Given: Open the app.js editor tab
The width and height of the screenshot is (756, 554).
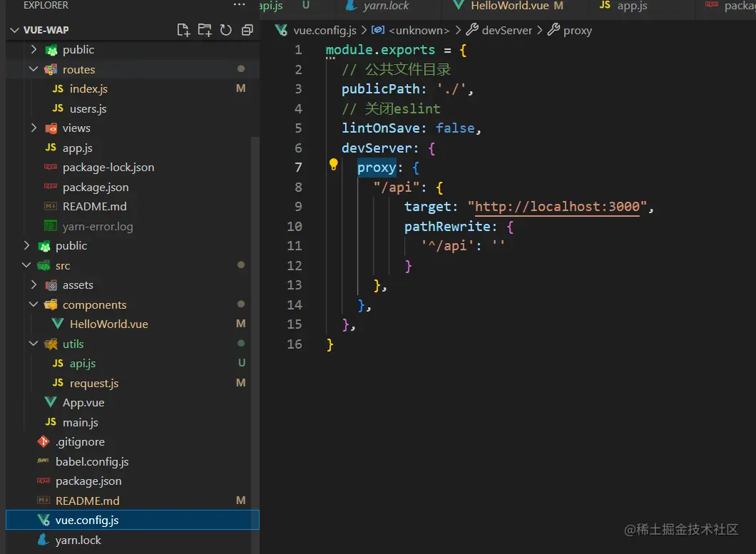Looking at the screenshot, I should (631, 6).
